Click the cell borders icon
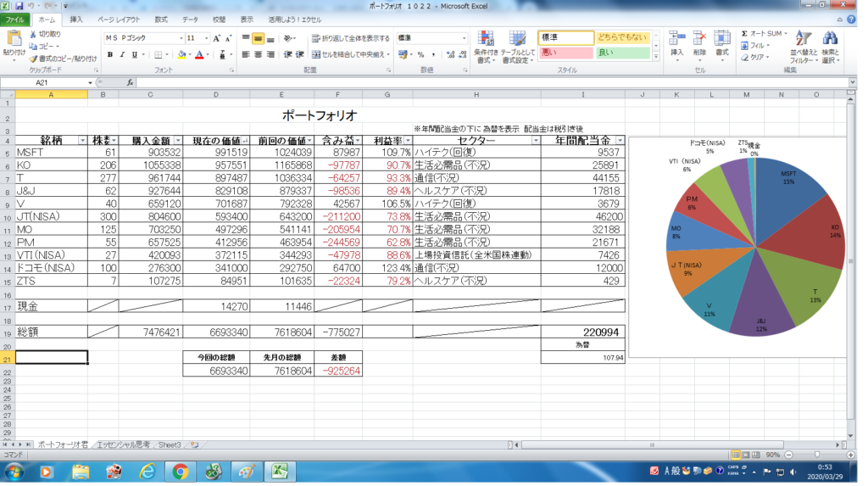 tap(159, 55)
